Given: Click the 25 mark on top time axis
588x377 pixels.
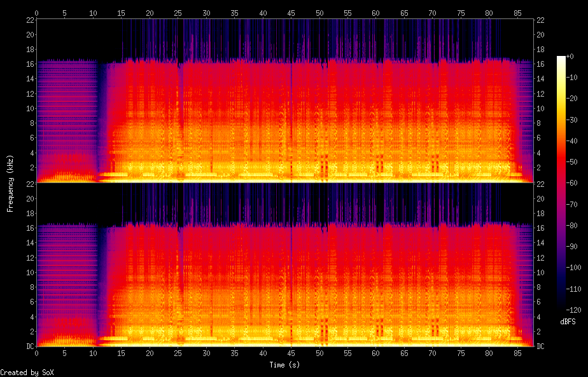Looking at the screenshot, I should pos(178,13).
